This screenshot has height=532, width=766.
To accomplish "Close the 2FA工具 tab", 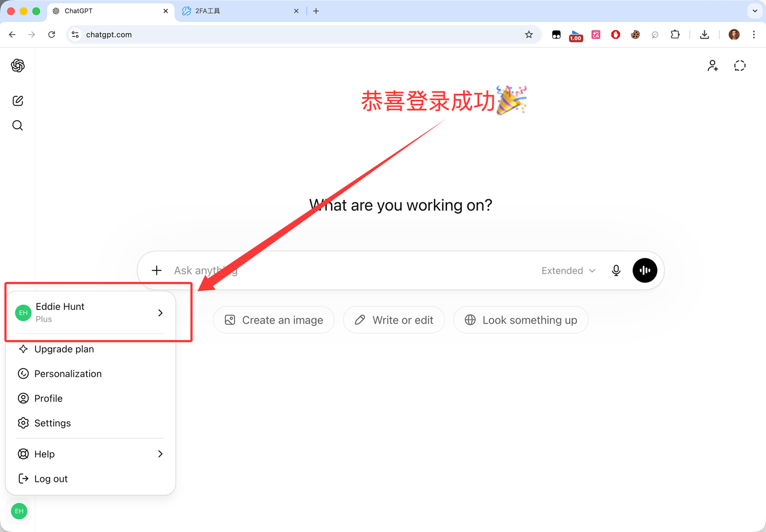I will (x=296, y=11).
